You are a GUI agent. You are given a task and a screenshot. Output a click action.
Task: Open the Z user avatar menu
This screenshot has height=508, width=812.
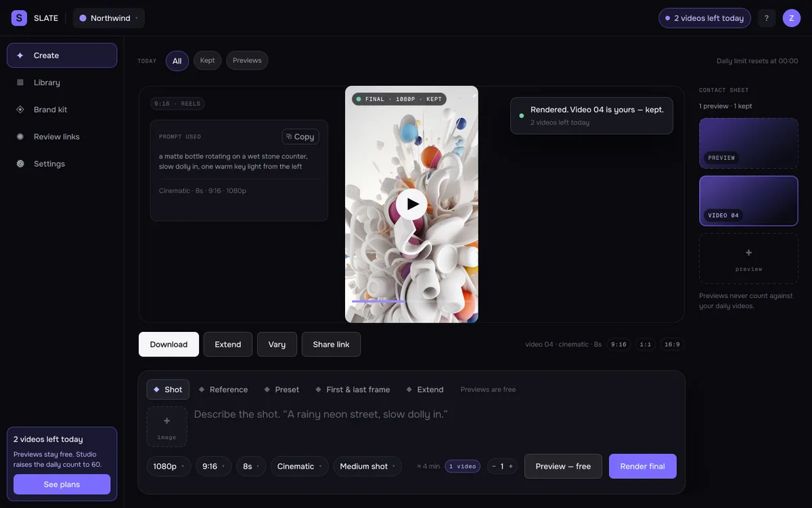coord(792,18)
